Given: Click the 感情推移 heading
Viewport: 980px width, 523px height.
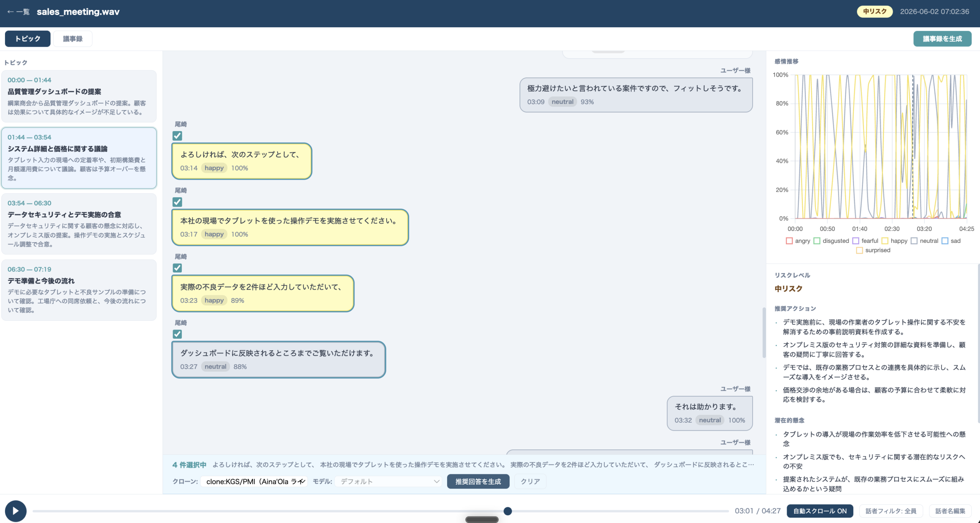Looking at the screenshot, I should click(x=786, y=61).
